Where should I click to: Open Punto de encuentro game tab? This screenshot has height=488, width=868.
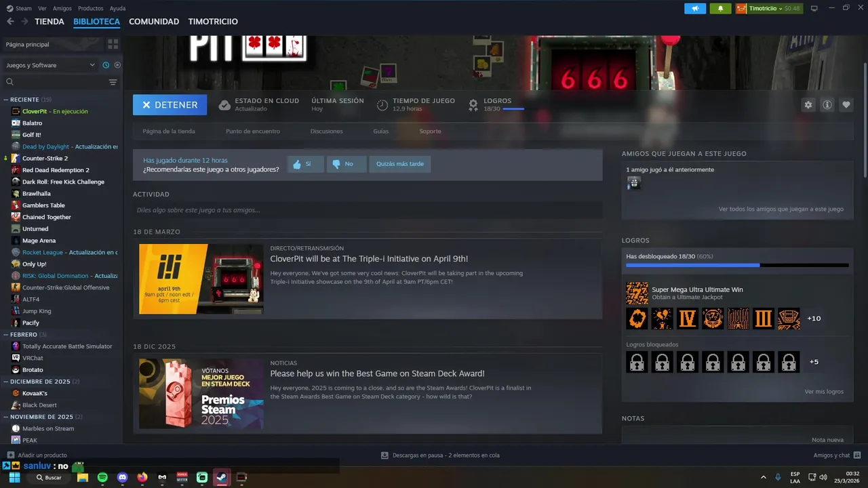[x=253, y=131]
